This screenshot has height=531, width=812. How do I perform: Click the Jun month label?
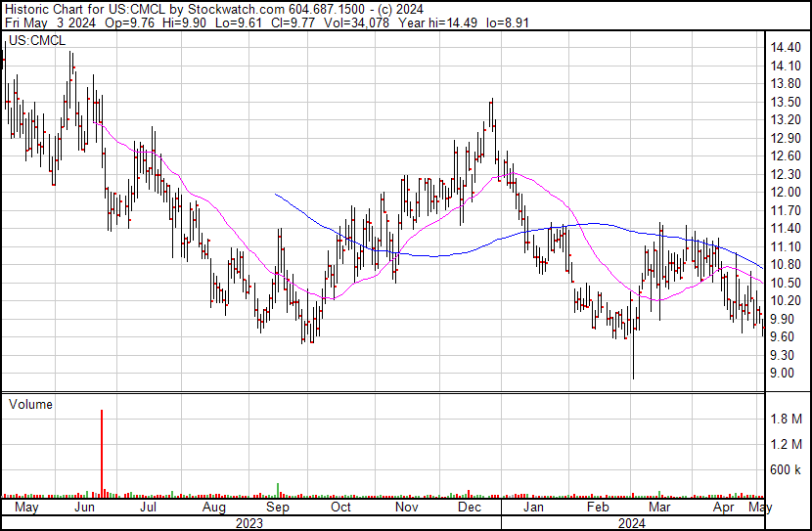click(84, 508)
